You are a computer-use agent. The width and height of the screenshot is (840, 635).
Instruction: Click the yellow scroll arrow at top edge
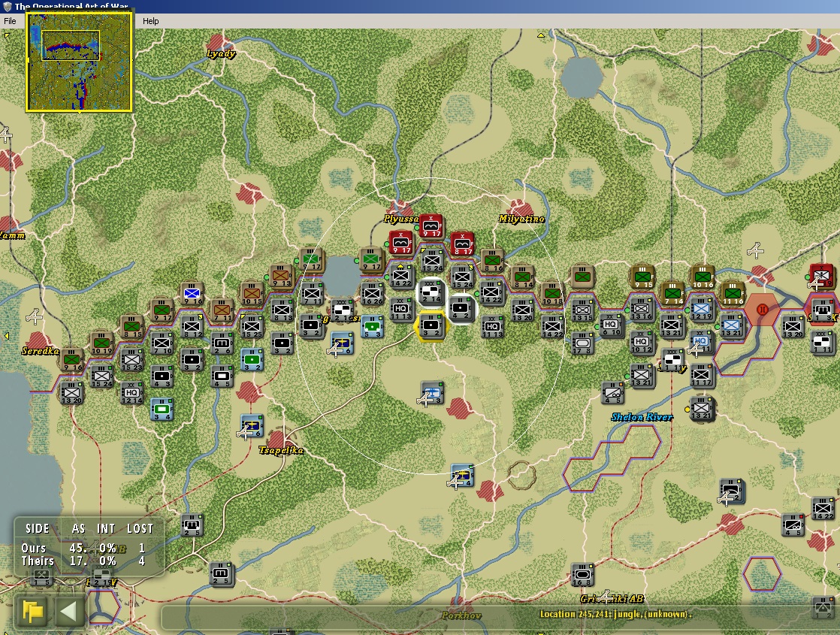tap(540, 35)
